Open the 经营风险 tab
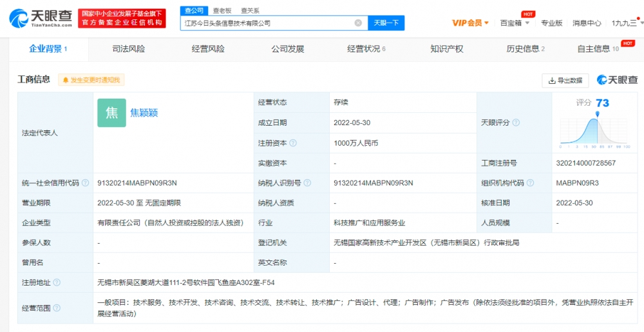Viewport: 644px width, 332px height. pyautogui.click(x=208, y=49)
